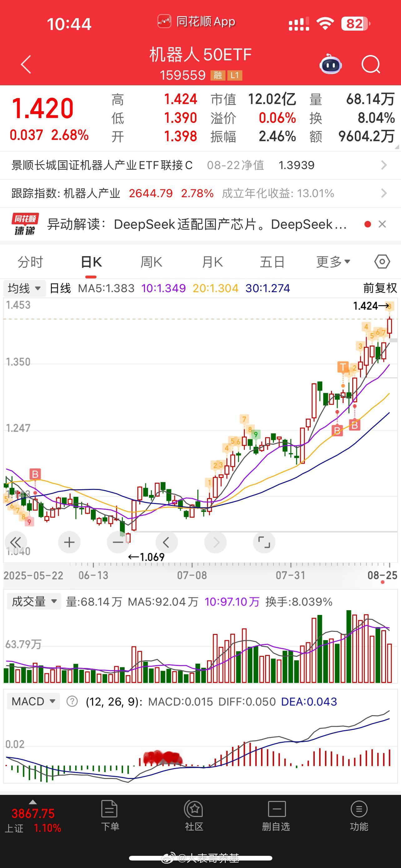The width and height of the screenshot is (401, 868).
Task: Tap the 融 margin badge
Action: coord(217,75)
